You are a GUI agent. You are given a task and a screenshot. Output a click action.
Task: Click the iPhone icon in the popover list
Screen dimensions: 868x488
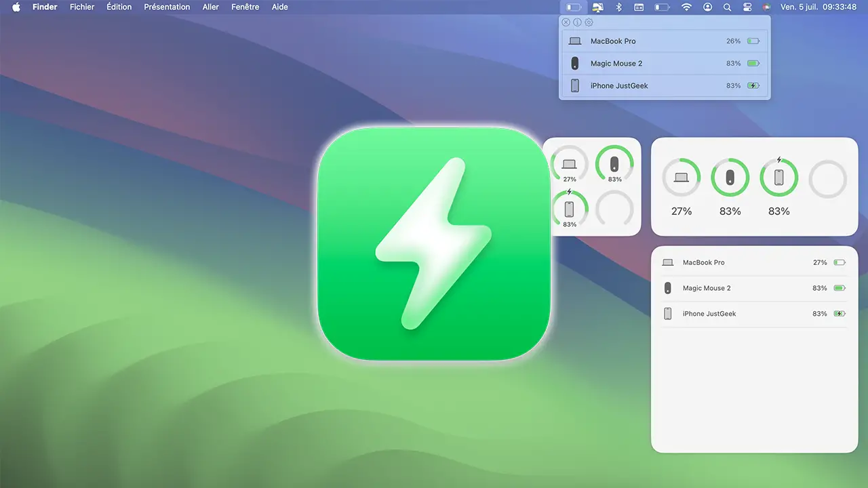coord(575,85)
